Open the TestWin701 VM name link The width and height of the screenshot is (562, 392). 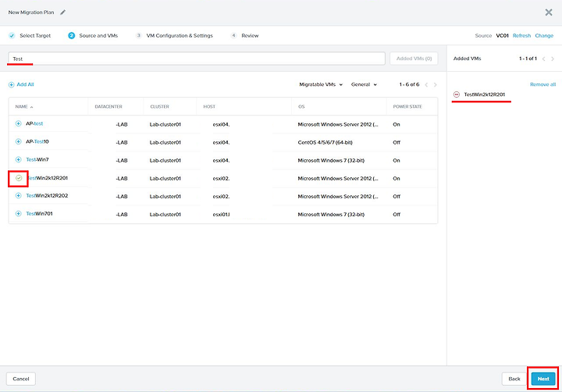tap(39, 213)
